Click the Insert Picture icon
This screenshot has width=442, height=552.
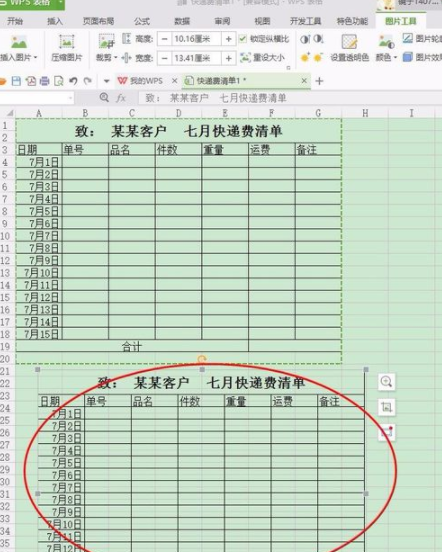coord(19,42)
